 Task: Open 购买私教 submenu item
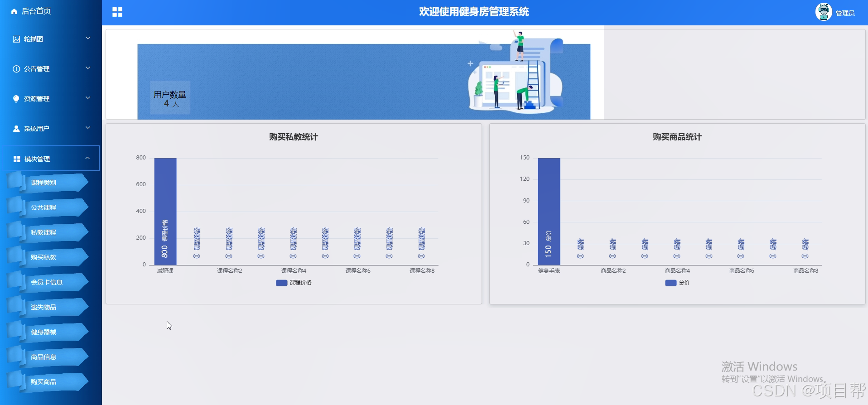point(48,257)
